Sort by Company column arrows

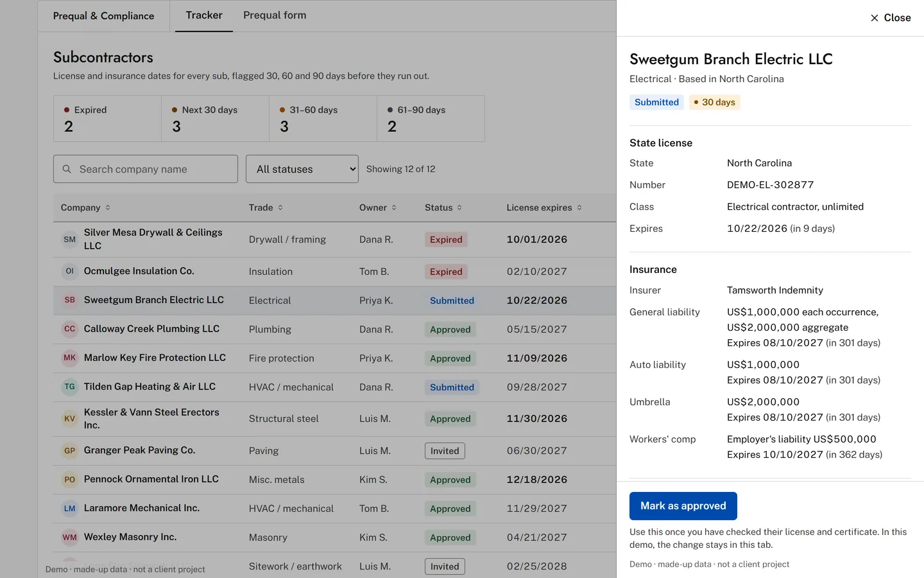click(x=108, y=207)
